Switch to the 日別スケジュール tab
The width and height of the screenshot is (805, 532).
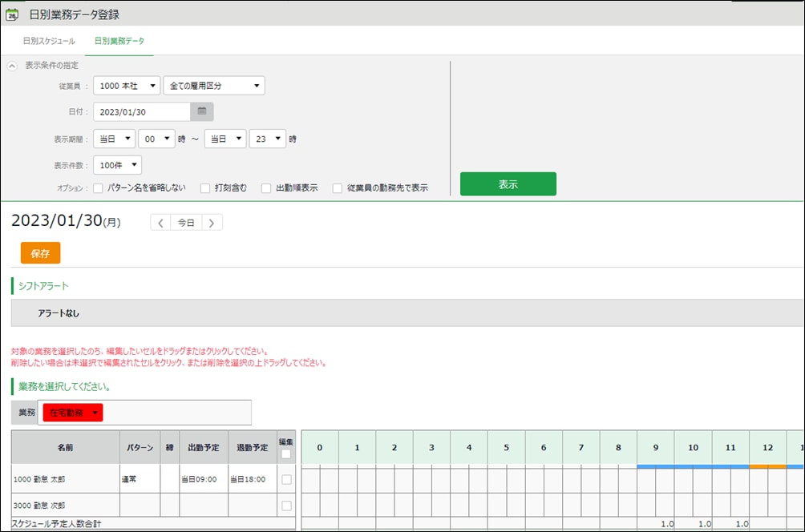49,41
